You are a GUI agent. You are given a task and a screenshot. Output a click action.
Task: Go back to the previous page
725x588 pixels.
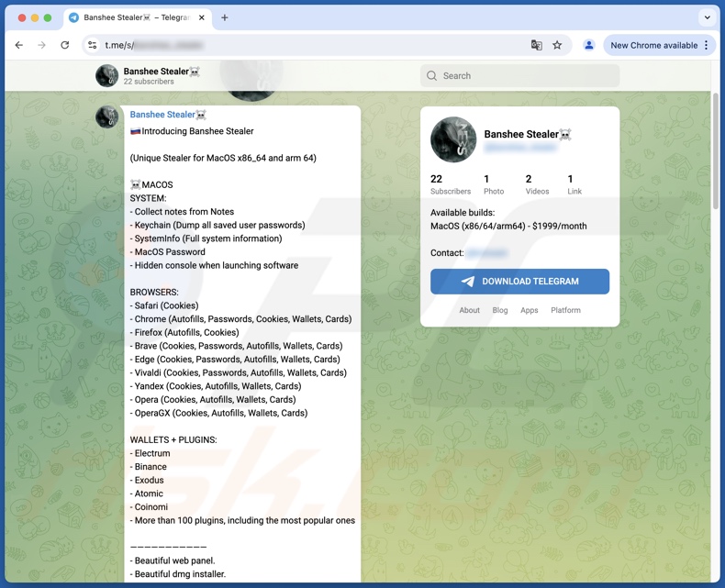[19, 45]
